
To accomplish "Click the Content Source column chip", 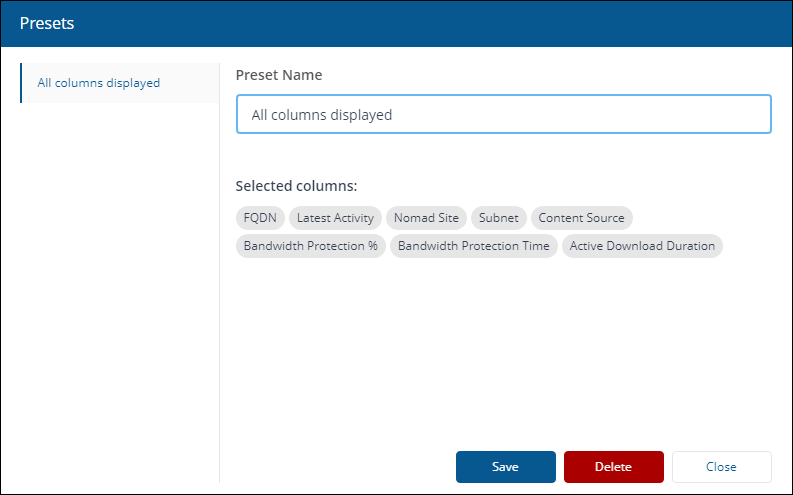I will tap(581, 218).
